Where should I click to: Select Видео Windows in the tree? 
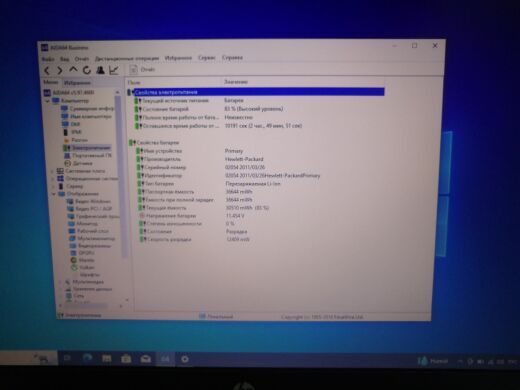[x=89, y=201]
